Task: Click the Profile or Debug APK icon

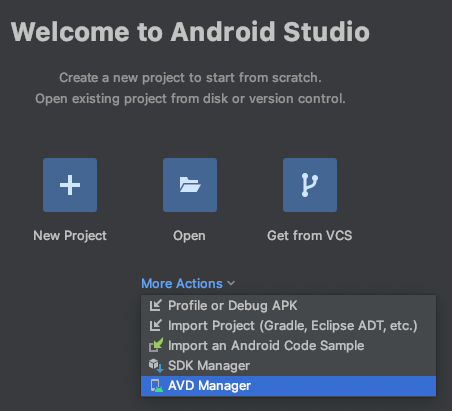Action: point(156,305)
